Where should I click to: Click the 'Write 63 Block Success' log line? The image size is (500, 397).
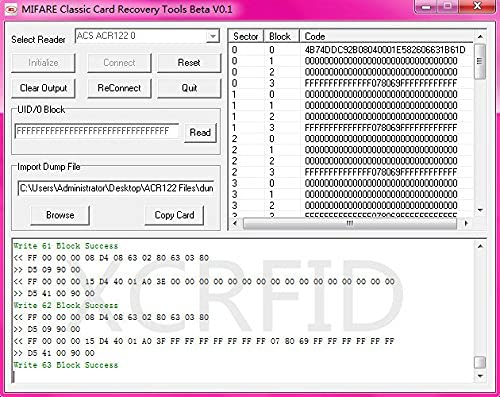(66, 365)
